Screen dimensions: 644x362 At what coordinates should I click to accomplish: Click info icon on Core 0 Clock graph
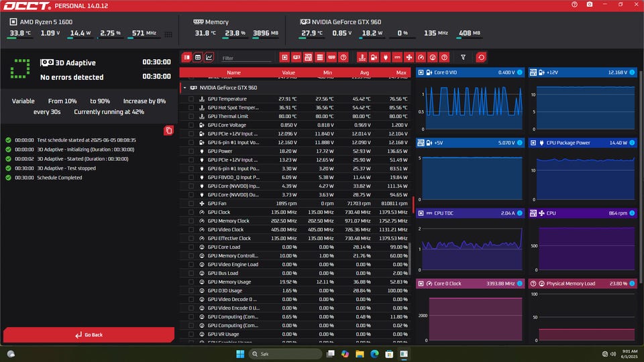tap(519, 284)
